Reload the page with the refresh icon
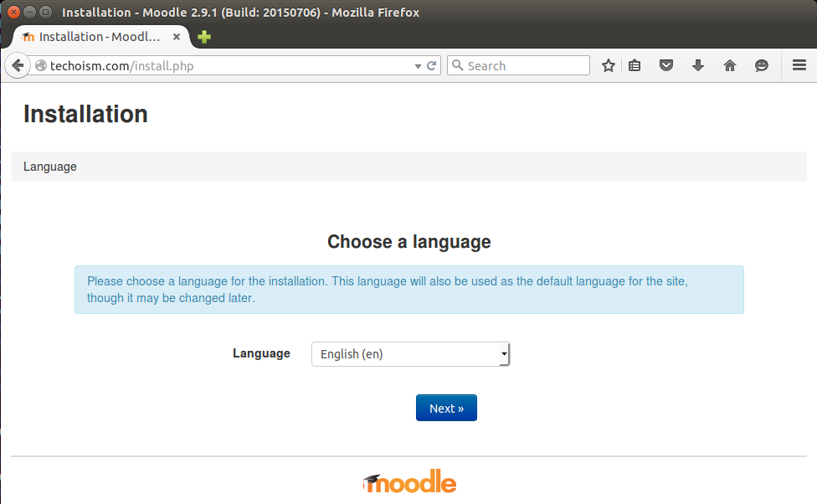Screen dimensions: 817x504 point(431,65)
